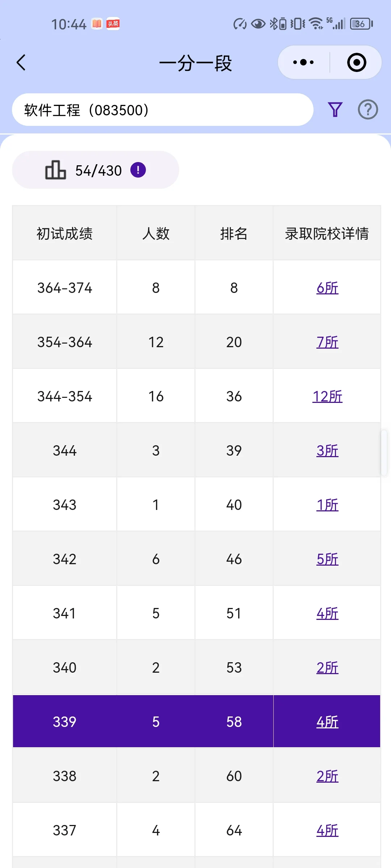This screenshot has width=391, height=868.
Task: Open the 3所 link for score 344
Action: [x=327, y=451]
